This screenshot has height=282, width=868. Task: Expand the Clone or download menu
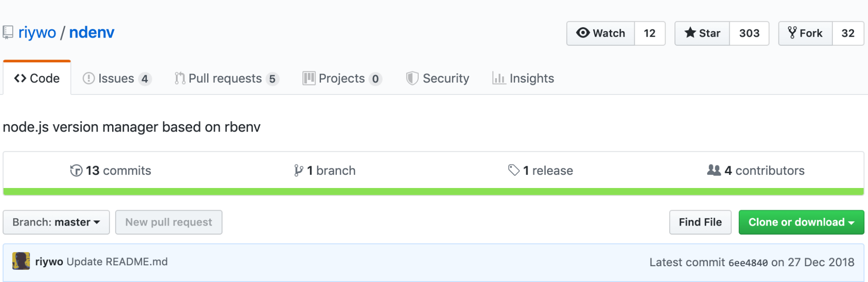tap(801, 222)
